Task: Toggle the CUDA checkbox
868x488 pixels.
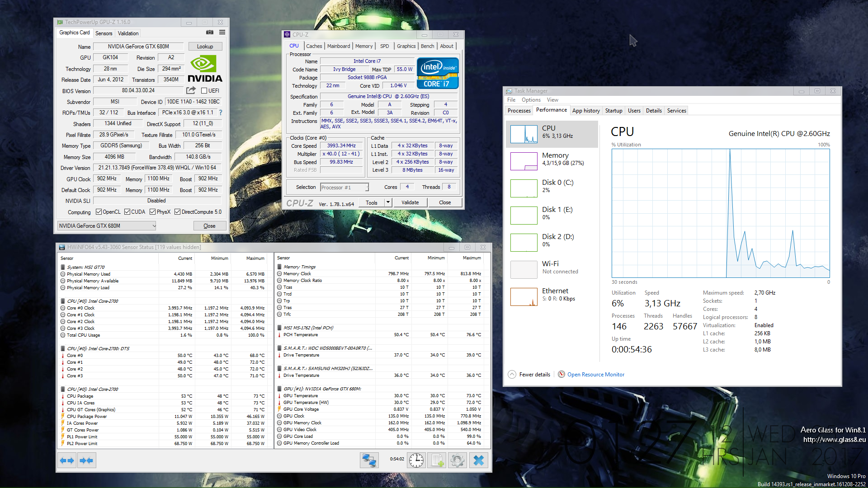Action: (x=127, y=212)
